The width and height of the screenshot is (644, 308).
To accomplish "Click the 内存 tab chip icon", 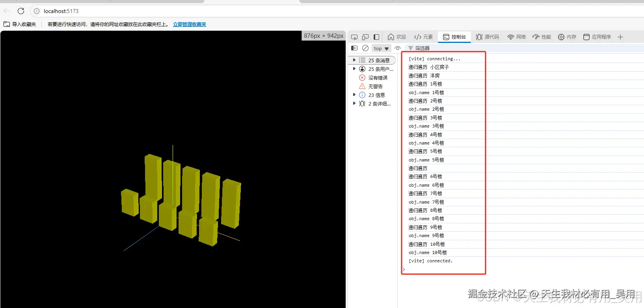I will 561,37.
